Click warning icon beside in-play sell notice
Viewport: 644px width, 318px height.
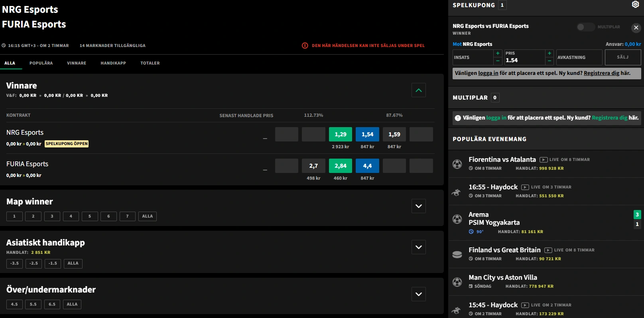coord(305,45)
